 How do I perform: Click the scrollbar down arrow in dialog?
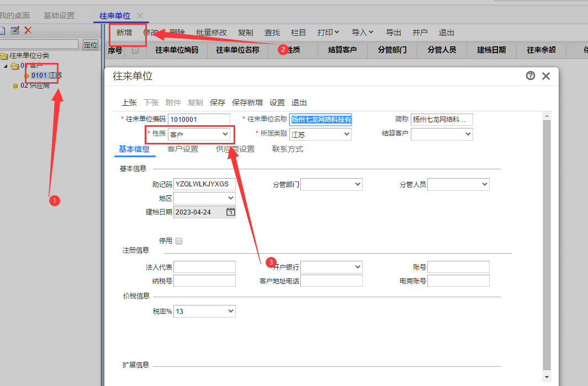547,377
